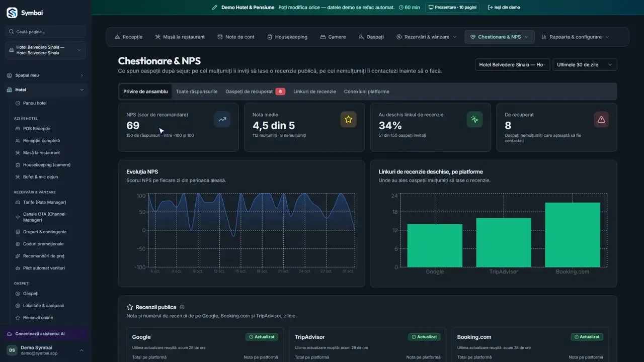Screen dimensions: 644x362
Task: Open the Rapoarte & configurare dropdown menu
Action: (575, 37)
